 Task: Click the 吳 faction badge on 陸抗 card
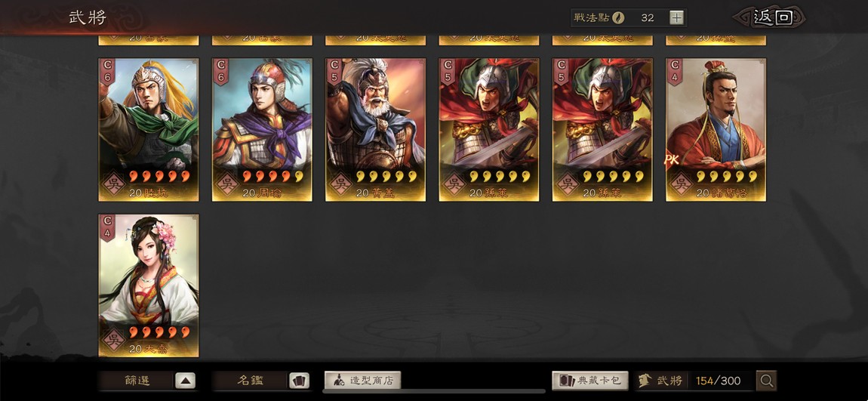114,184
